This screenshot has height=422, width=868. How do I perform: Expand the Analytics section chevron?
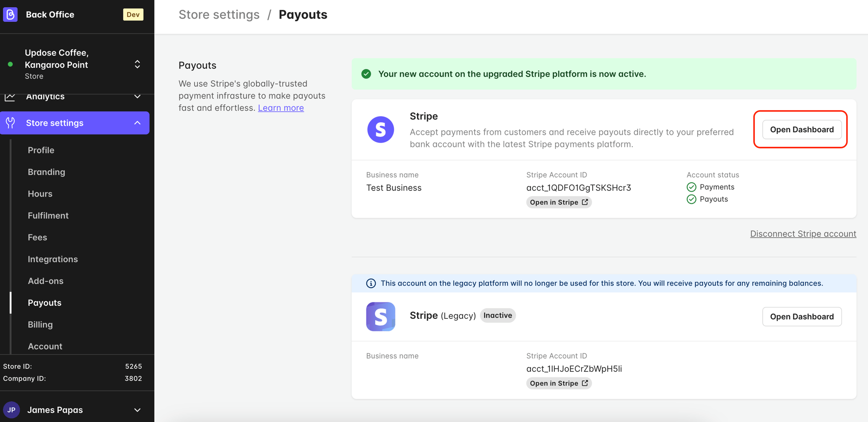137,96
